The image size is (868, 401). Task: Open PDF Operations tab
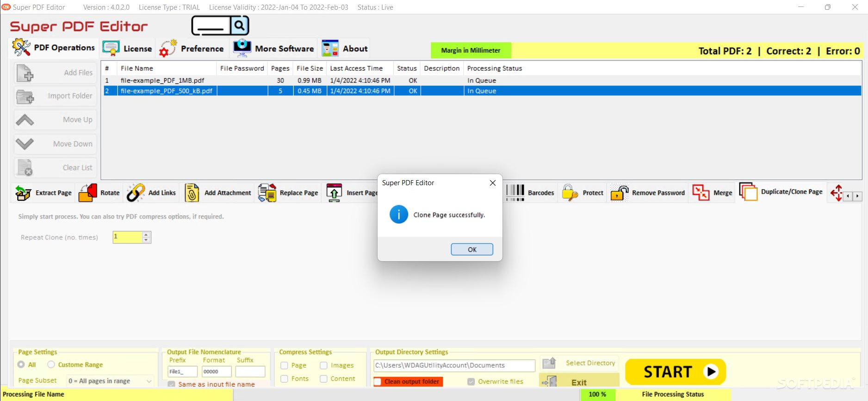click(x=54, y=48)
